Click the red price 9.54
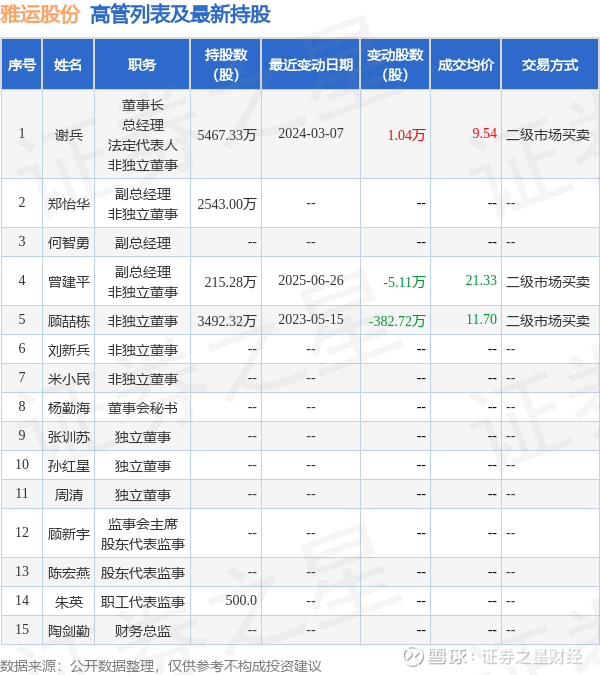This screenshot has width=600, height=675. (x=484, y=133)
